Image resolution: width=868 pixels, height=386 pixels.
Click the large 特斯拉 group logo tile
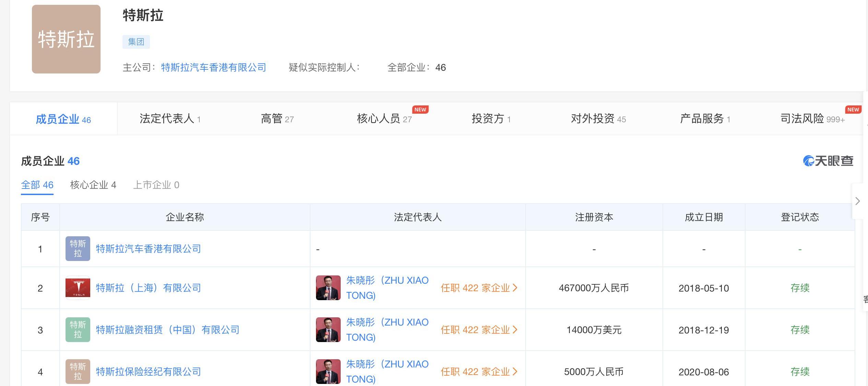point(66,39)
